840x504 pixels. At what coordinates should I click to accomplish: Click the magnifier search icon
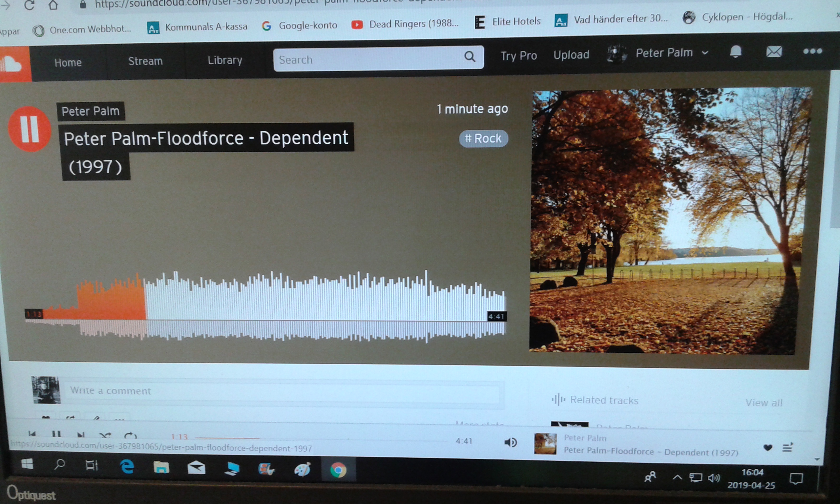coord(470,56)
